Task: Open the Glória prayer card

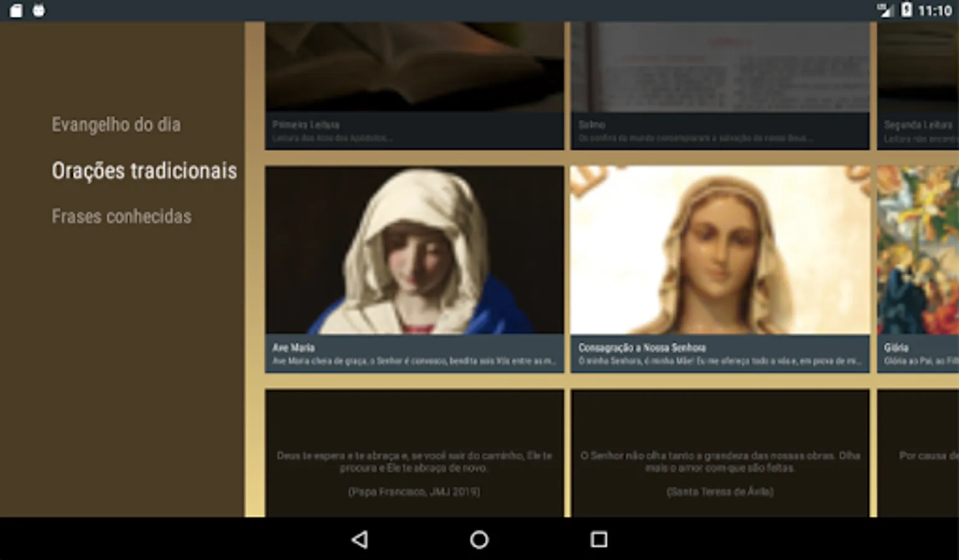Action: point(918,269)
